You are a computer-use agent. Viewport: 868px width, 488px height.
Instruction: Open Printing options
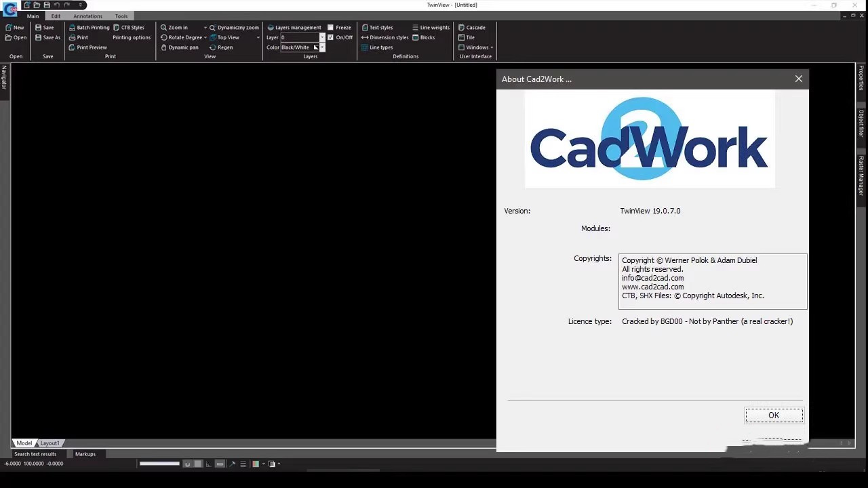[x=132, y=38]
